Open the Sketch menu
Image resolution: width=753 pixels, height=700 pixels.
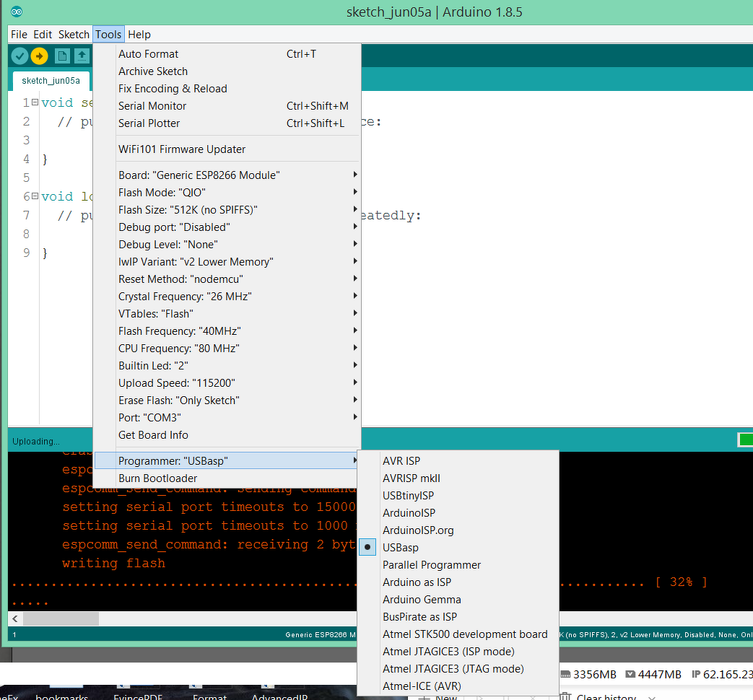click(74, 35)
